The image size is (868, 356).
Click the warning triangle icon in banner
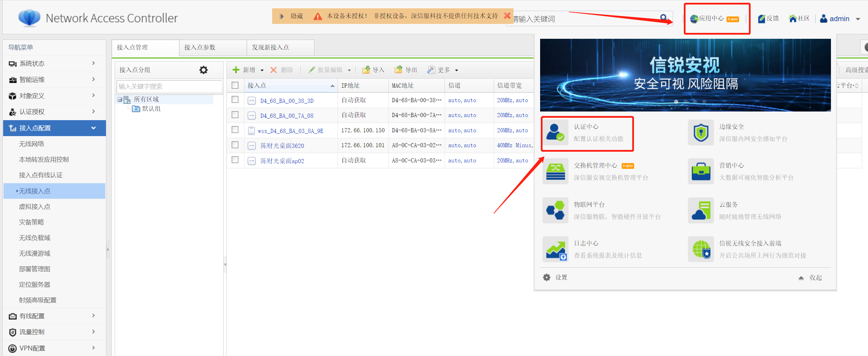317,16
